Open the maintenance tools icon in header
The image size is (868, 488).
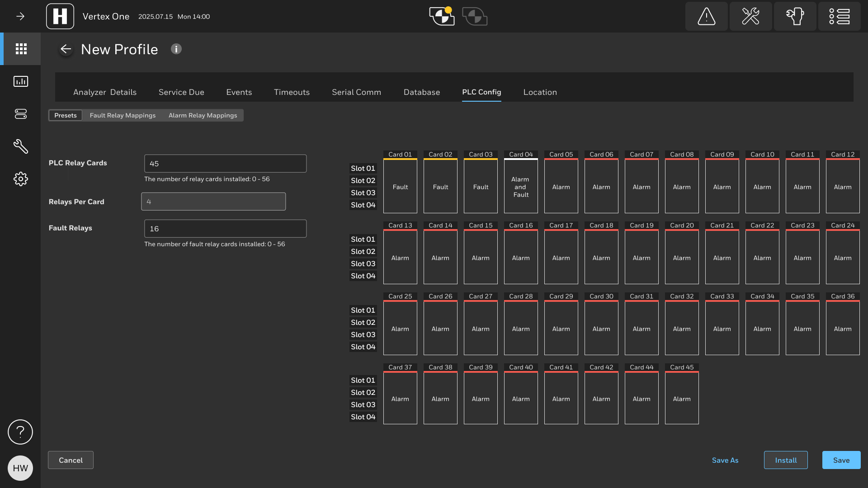(750, 16)
